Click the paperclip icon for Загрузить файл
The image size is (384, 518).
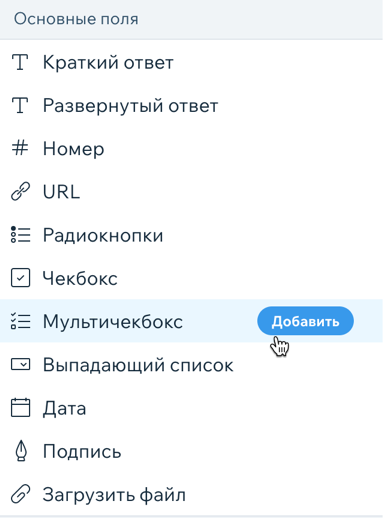pos(20,494)
